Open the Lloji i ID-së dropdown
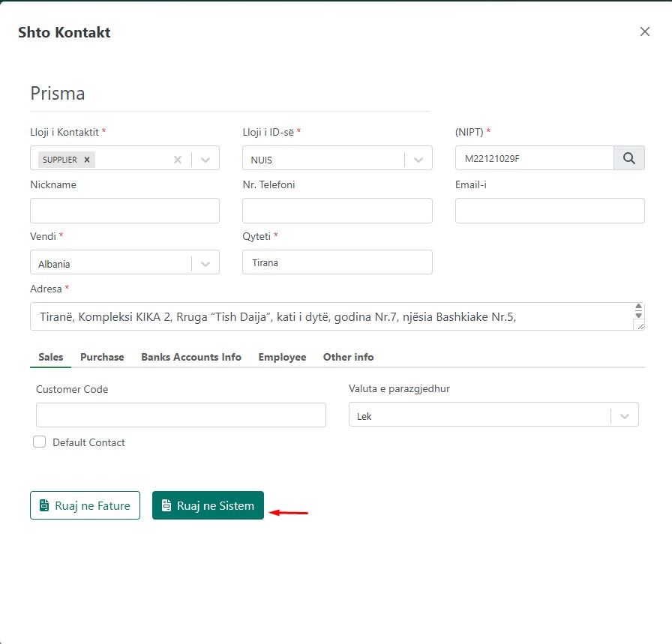Viewport: 672px width, 644px height. coord(418,160)
